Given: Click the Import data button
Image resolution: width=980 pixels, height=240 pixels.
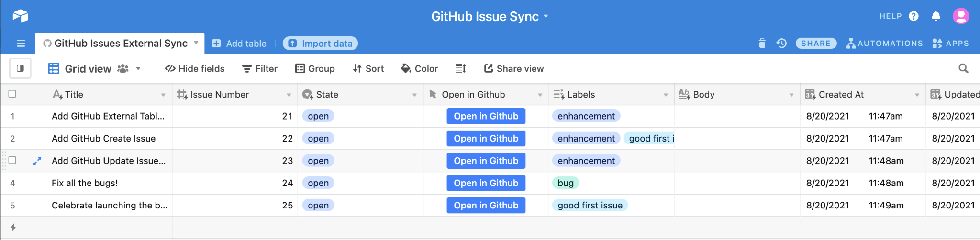Looking at the screenshot, I should click(x=321, y=44).
